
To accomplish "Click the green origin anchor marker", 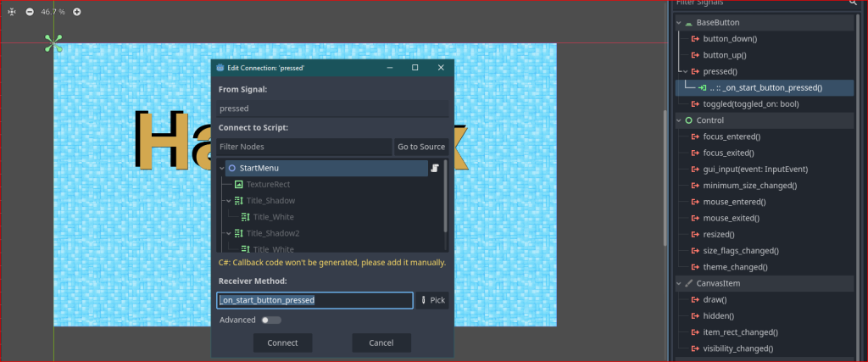I will coord(54,43).
